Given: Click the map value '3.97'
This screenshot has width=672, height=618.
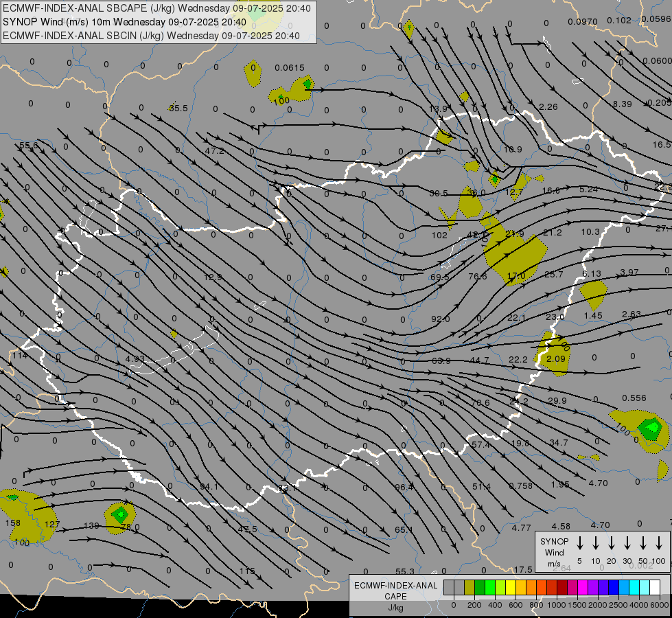Looking at the screenshot, I should point(629,273).
